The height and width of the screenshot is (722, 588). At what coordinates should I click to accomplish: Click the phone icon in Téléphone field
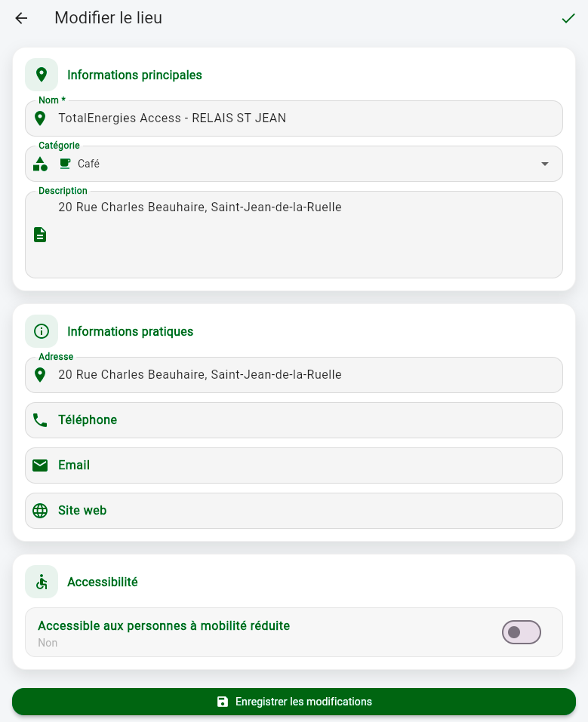40,420
